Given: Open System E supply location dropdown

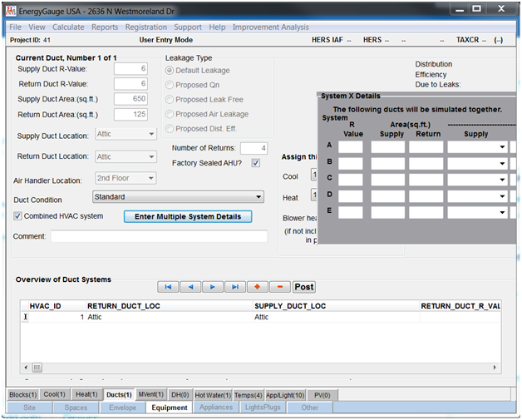Looking at the screenshot, I should [x=502, y=213].
